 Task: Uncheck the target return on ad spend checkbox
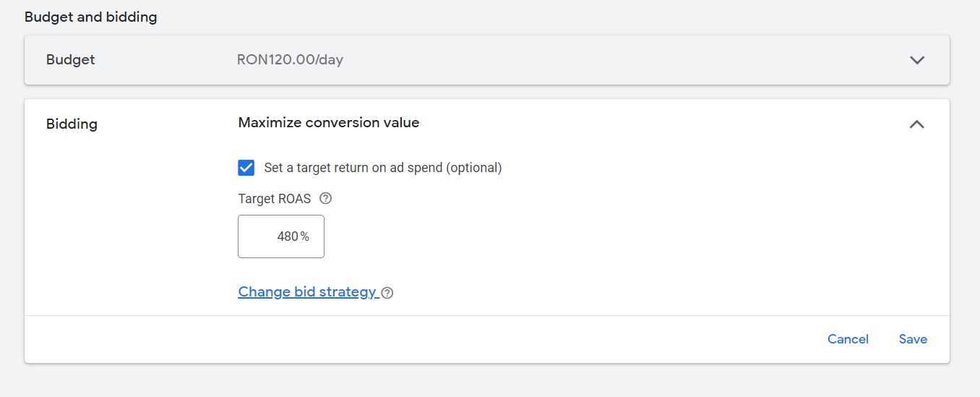[246, 168]
